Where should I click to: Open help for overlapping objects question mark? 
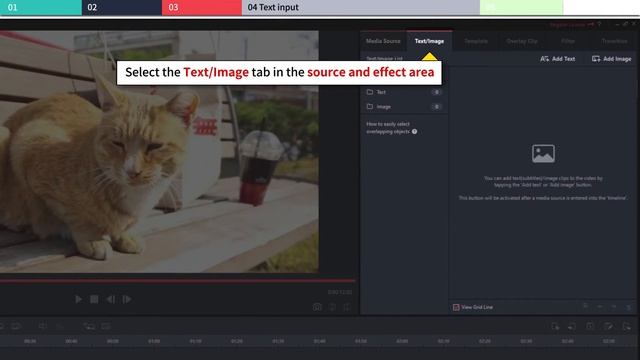[415, 131]
